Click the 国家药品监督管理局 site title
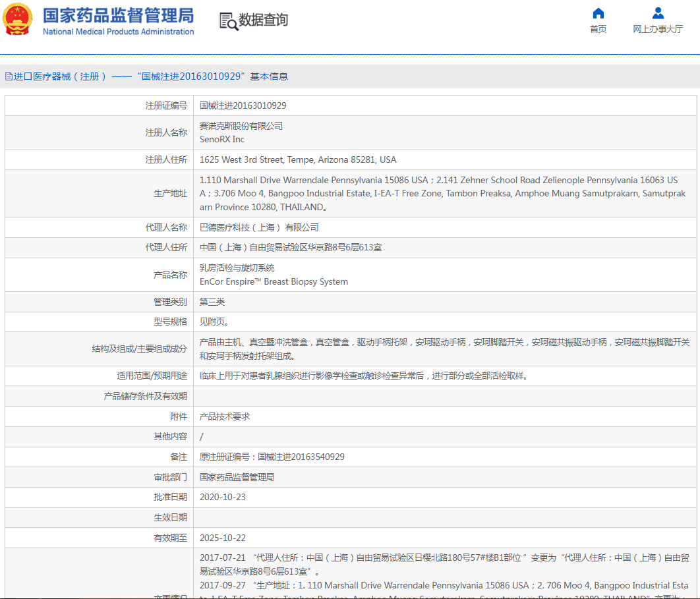 118,16
